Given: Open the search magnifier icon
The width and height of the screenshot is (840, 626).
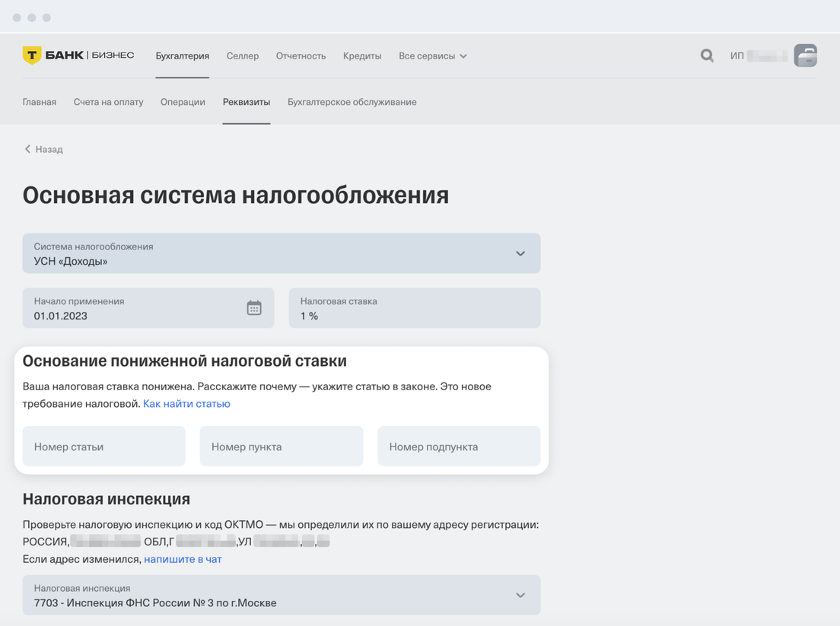Looking at the screenshot, I should coord(707,56).
